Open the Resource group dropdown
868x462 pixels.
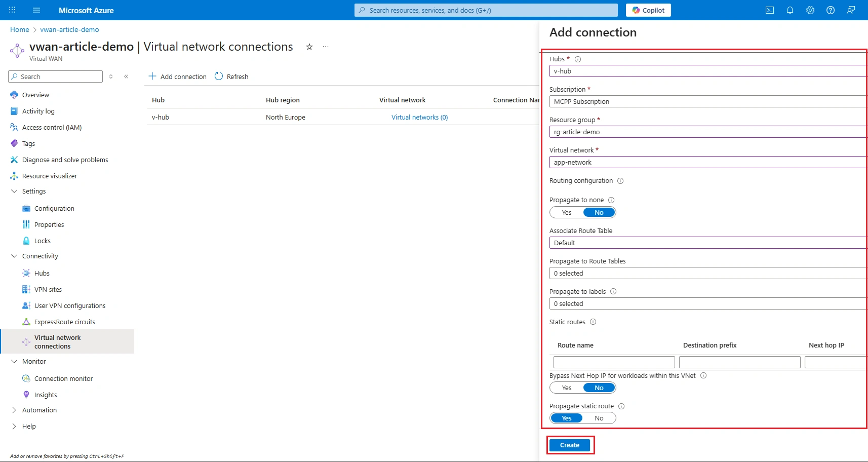point(708,132)
